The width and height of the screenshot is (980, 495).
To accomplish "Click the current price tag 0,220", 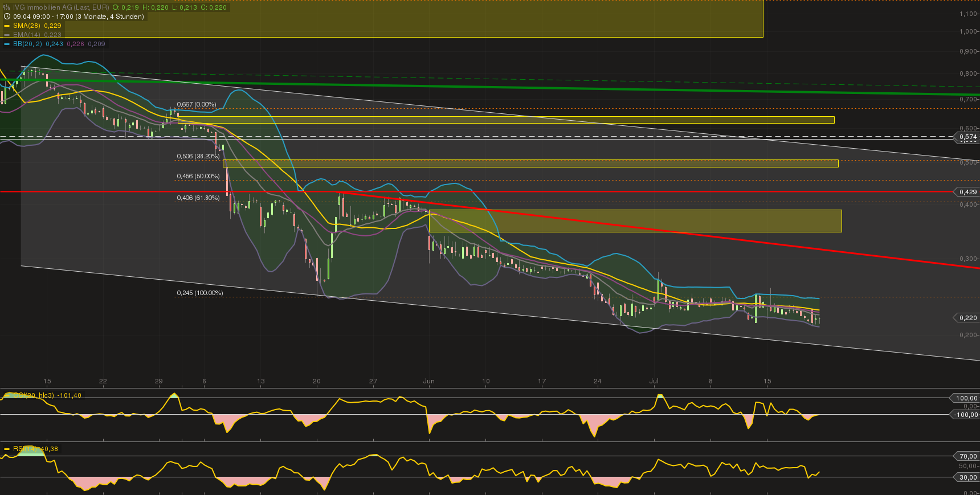I will click(967, 318).
